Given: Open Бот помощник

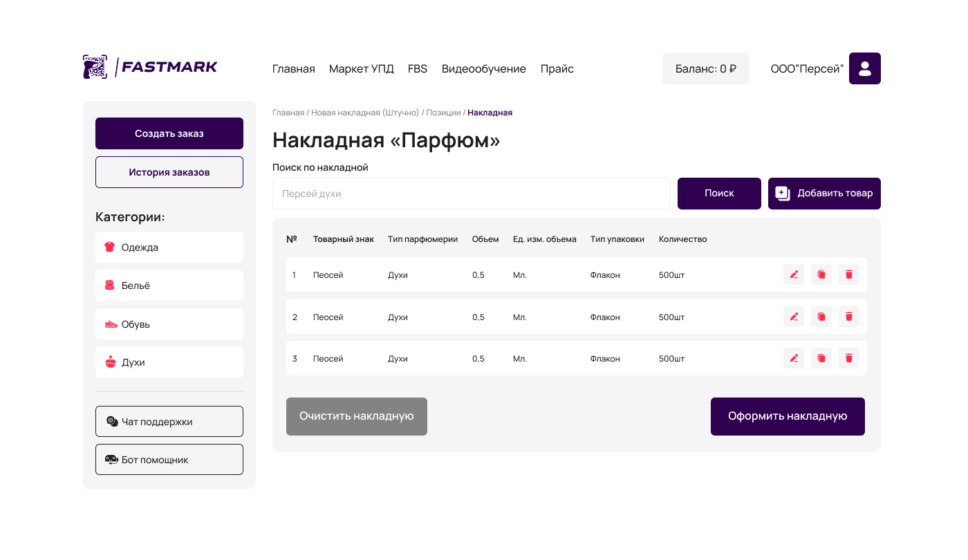Looking at the screenshot, I should (x=169, y=459).
